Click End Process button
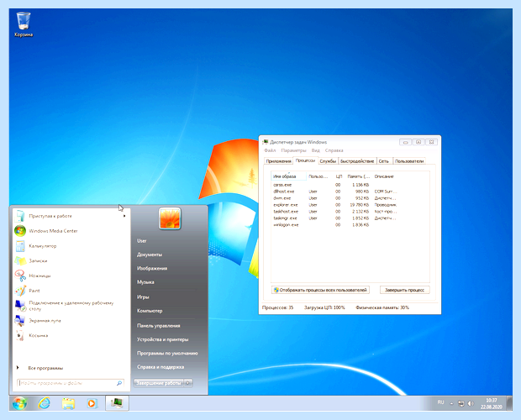The height and width of the screenshot is (420, 521). click(405, 290)
